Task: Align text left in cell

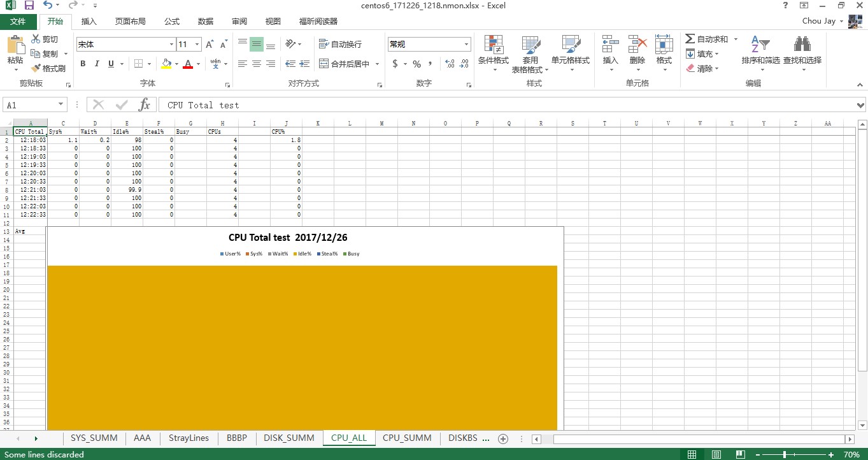Action: pos(243,64)
